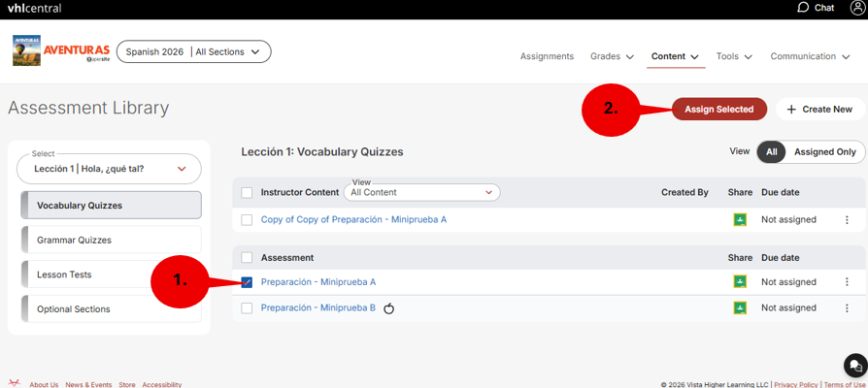Uncheck Preparación - Minipueba A checkbox
Screen dimensions: 868x388
[x=247, y=282]
